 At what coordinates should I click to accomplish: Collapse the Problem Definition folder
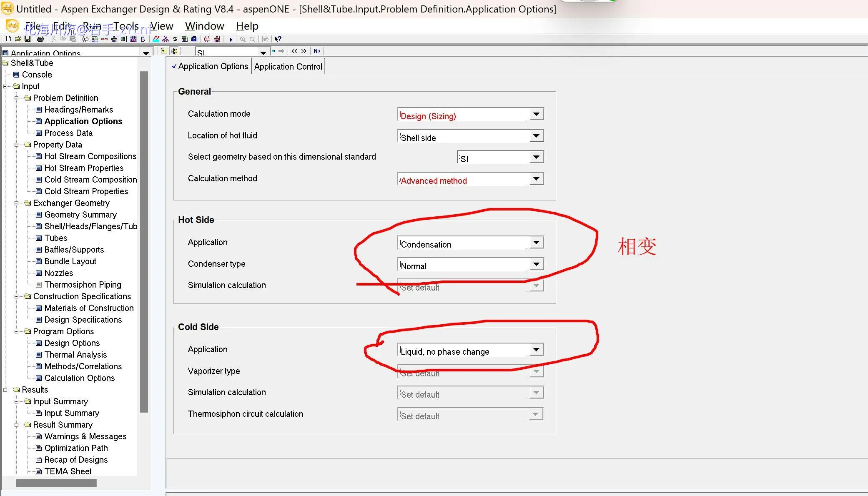tap(17, 98)
